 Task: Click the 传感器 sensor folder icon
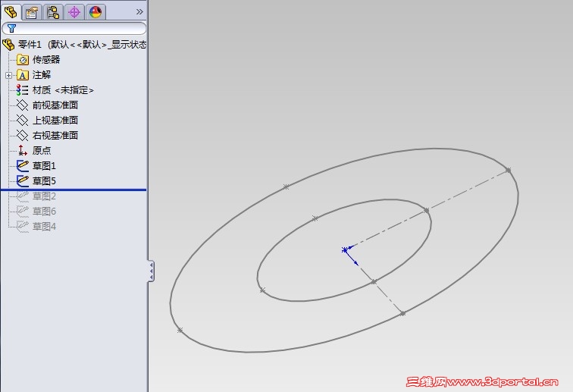point(23,60)
